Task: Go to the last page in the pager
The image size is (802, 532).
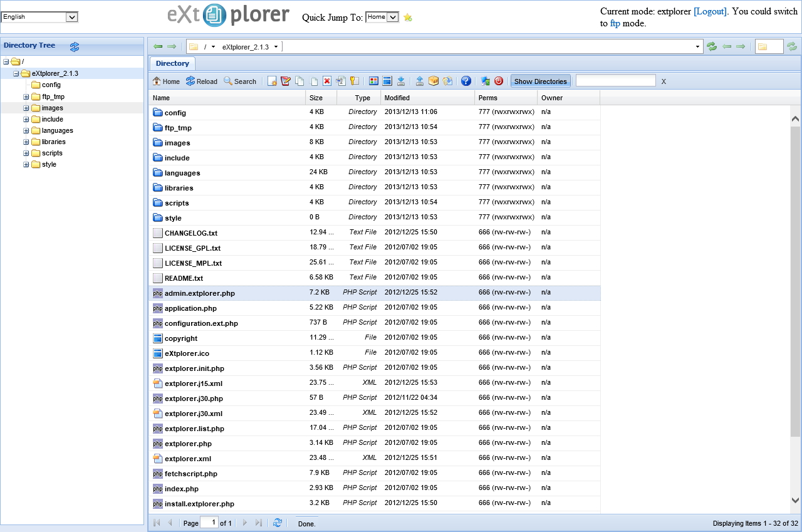Action: pos(259,523)
